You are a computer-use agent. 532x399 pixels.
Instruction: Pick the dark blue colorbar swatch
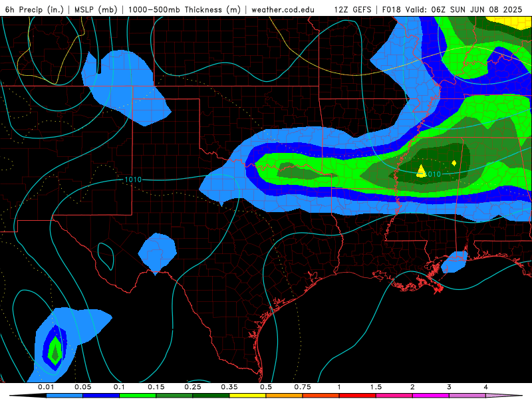coord(101,396)
